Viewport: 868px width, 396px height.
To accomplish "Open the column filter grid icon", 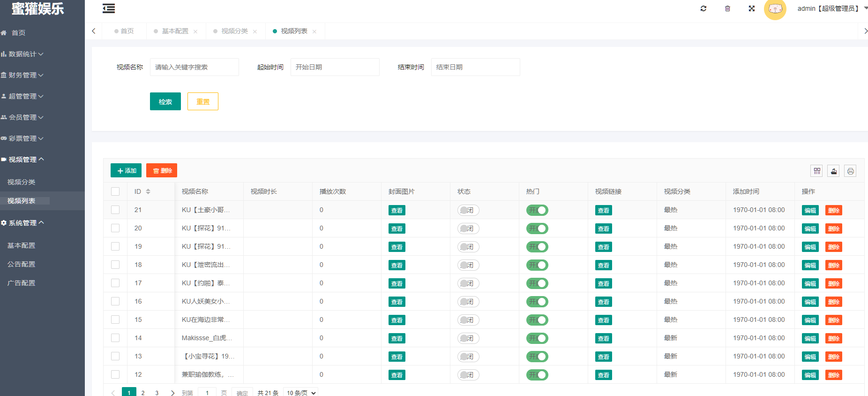I will click(x=817, y=171).
